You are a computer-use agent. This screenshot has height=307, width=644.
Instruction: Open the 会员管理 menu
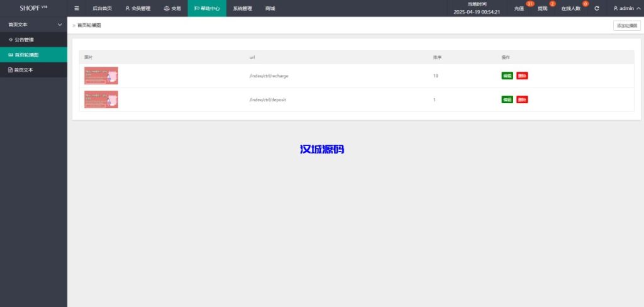click(x=138, y=9)
